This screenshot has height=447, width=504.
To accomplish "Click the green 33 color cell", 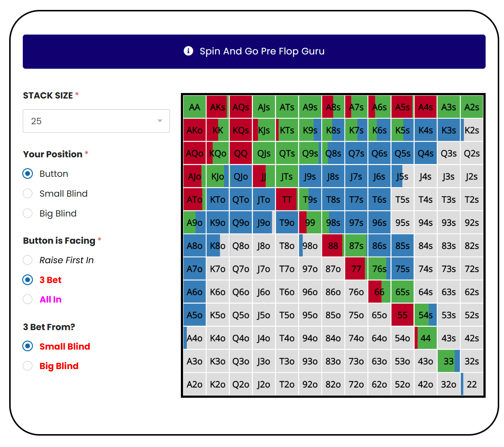I will tap(447, 361).
